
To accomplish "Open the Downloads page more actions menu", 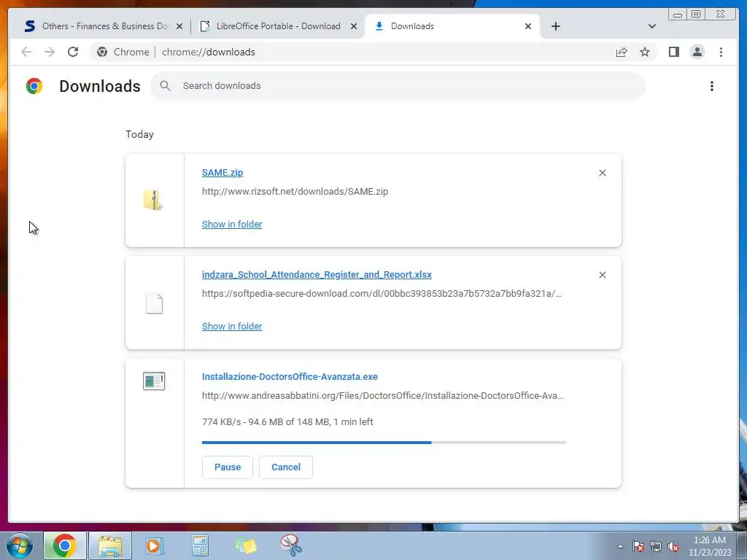I will (712, 86).
